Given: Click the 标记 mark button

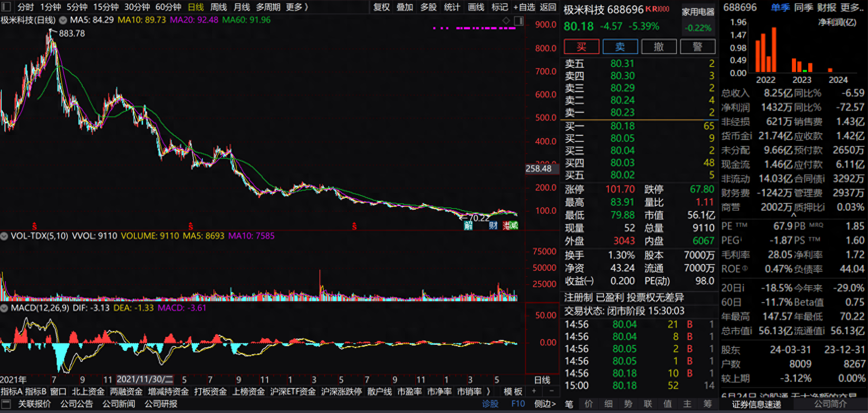Looking at the screenshot, I should point(499,7).
